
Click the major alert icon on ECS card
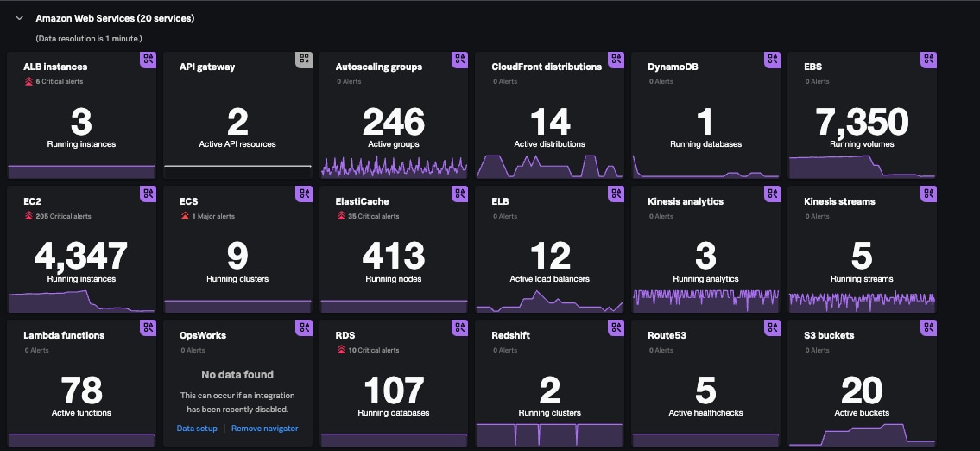tap(185, 216)
